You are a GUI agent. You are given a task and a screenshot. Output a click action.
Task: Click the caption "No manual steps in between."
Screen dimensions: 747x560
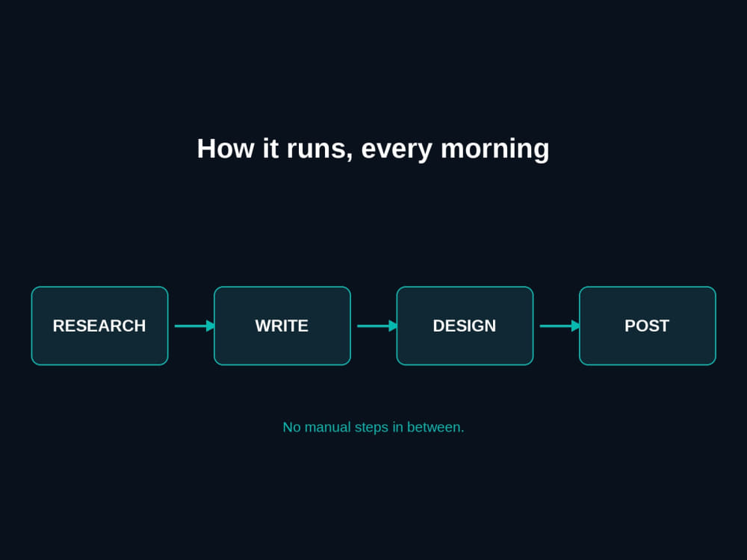pyautogui.click(x=373, y=427)
